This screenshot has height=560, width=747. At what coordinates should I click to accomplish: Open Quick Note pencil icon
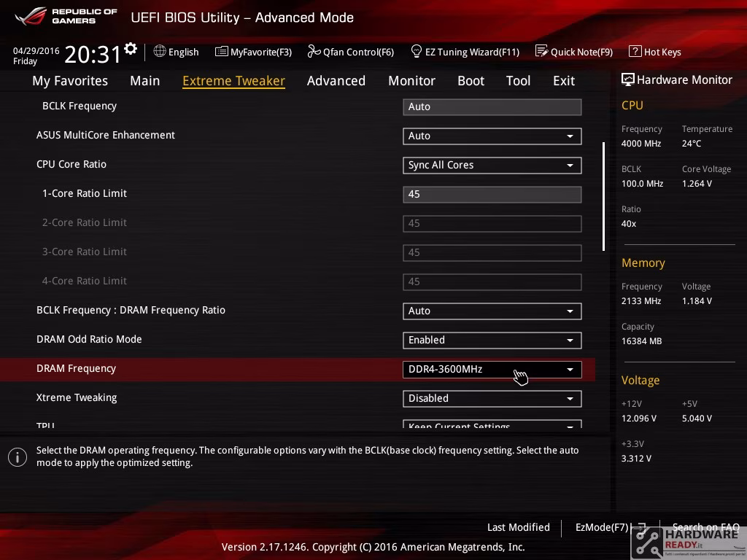click(x=541, y=51)
